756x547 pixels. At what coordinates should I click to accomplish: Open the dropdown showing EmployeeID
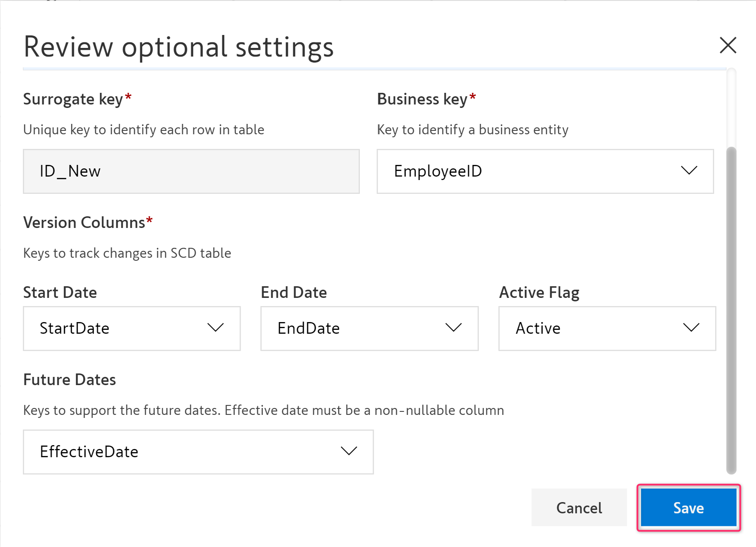518,171
